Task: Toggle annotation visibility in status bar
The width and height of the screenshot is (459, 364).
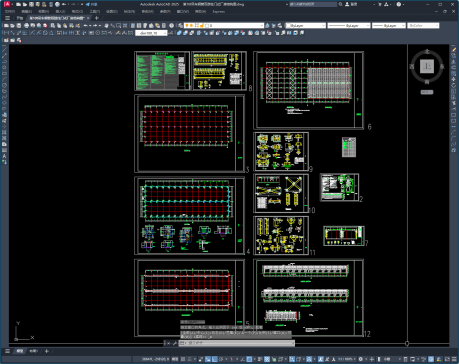Action: [x=320, y=359]
